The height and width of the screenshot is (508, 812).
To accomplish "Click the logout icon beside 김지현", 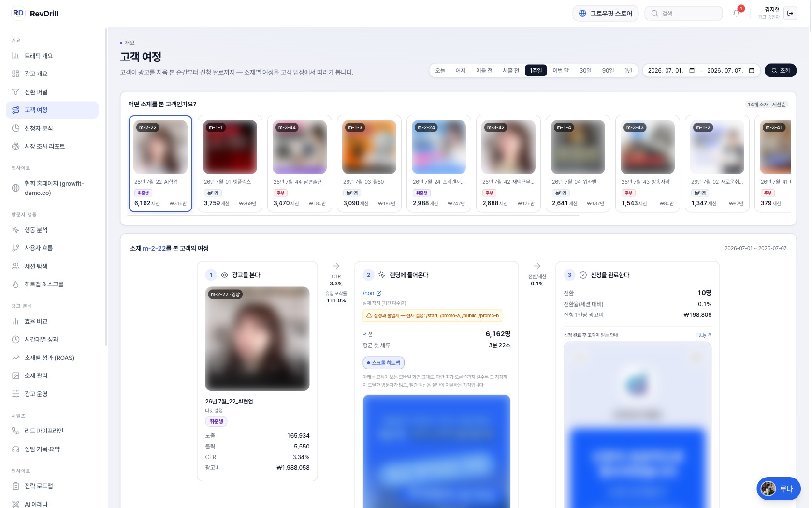I will pyautogui.click(x=790, y=13).
